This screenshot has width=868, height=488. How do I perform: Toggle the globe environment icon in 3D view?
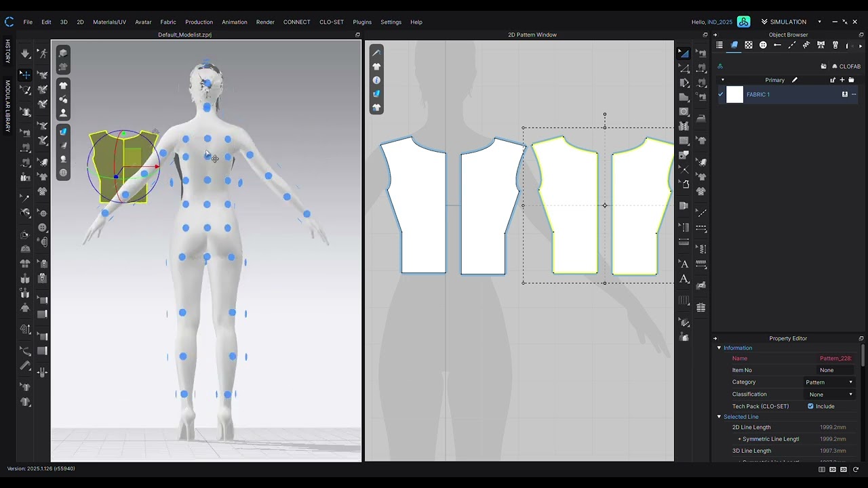63,173
